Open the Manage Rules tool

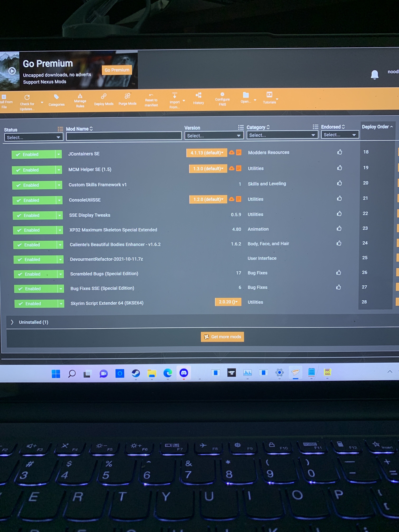[80, 101]
